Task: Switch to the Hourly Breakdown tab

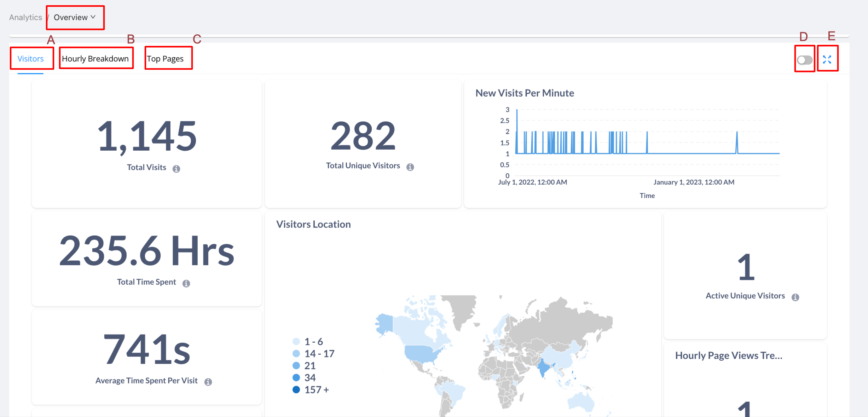Action: click(x=96, y=59)
